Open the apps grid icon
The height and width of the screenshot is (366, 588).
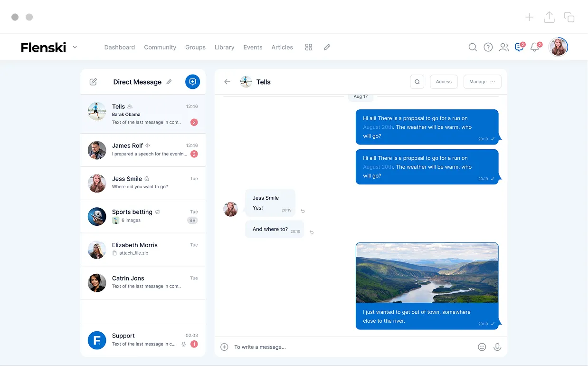click(309, 47)
